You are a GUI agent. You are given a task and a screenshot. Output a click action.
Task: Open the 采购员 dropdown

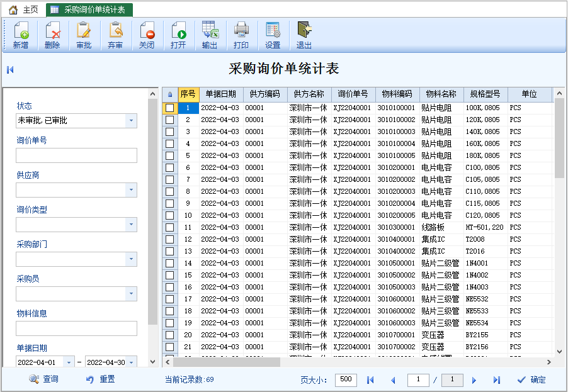131,294
